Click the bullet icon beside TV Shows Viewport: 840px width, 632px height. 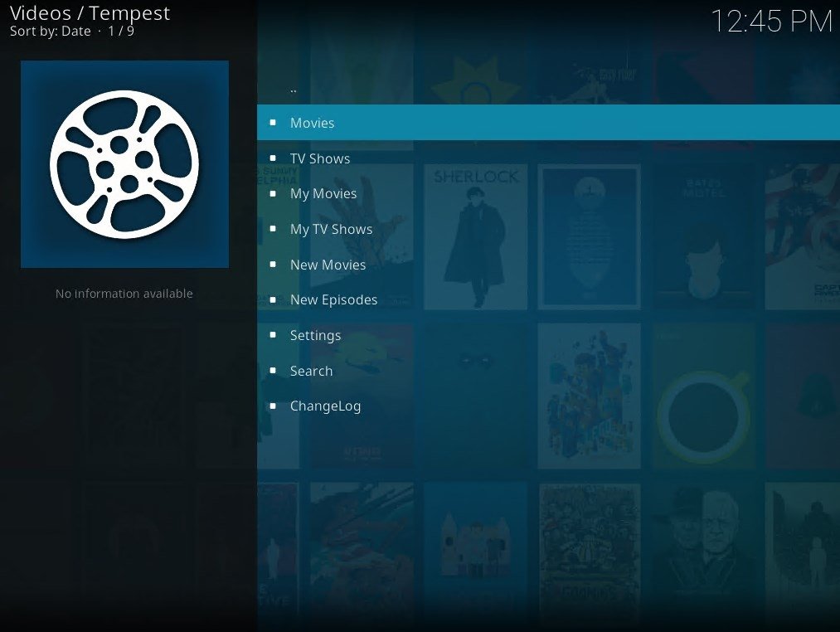point(273,158)
